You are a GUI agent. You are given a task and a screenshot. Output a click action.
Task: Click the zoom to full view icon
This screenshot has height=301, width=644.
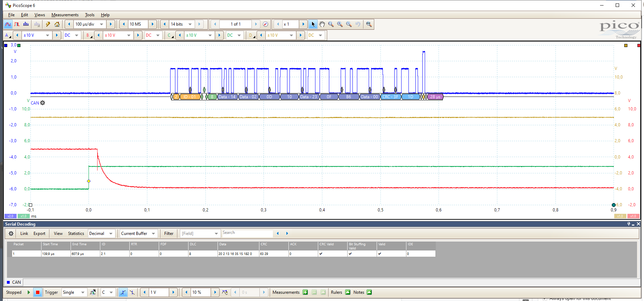click(369, 24)
